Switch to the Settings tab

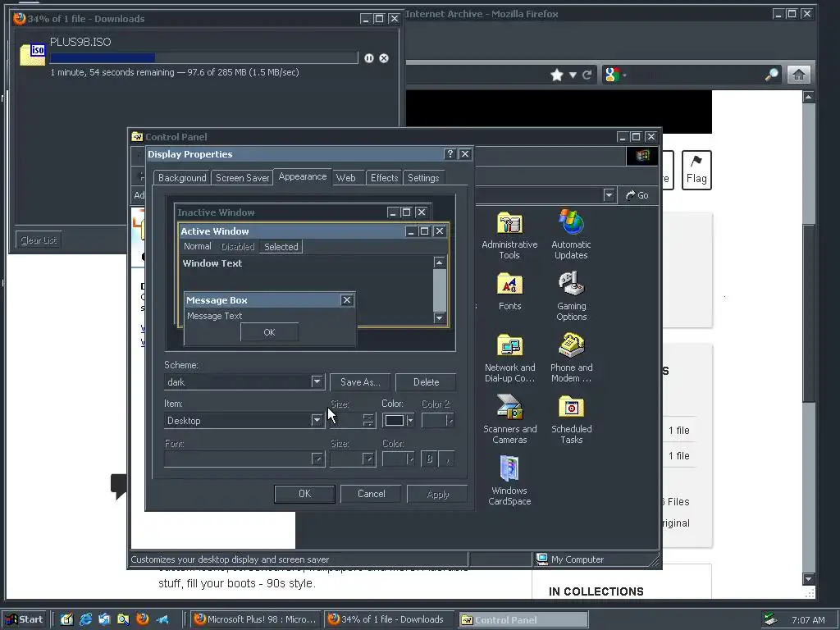(423, 178)
